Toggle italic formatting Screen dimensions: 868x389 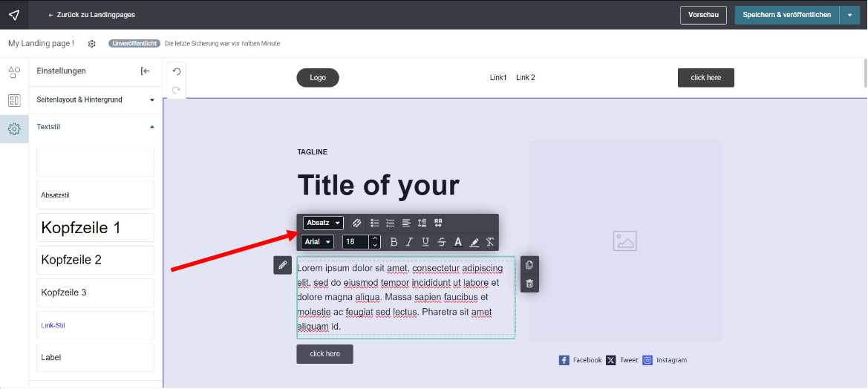[x=410, y=242]
